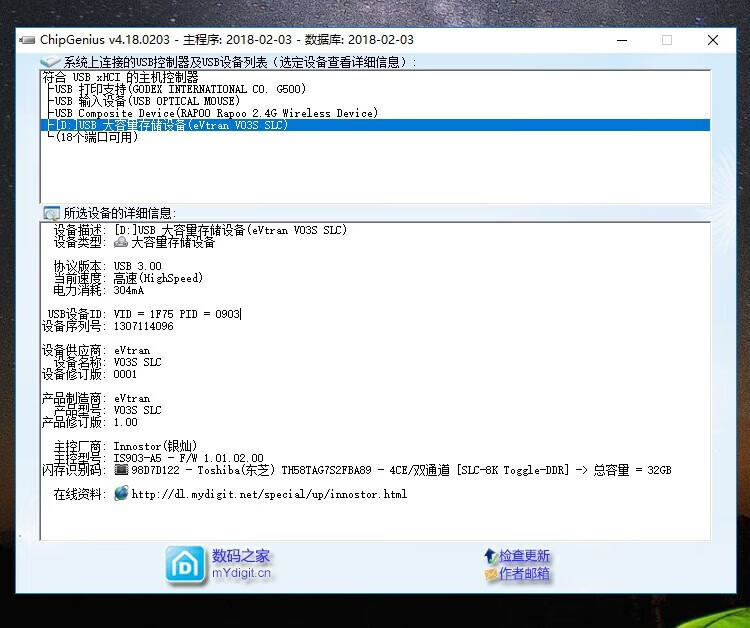This screenshot has height=628, width=750.
Task: Click the flash chip icon before 98D7D122
Action: pyautogui.click(x=121, y=470)
